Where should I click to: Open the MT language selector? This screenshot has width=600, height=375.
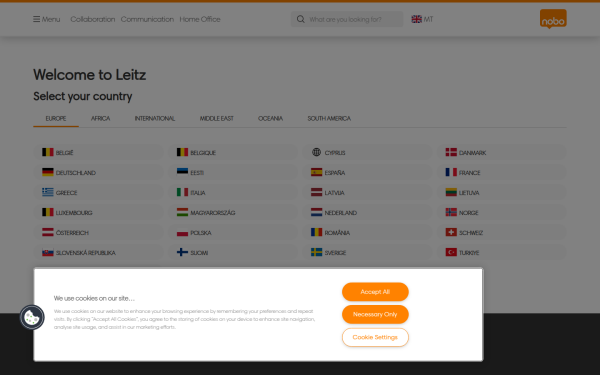(x=422, y=19)
